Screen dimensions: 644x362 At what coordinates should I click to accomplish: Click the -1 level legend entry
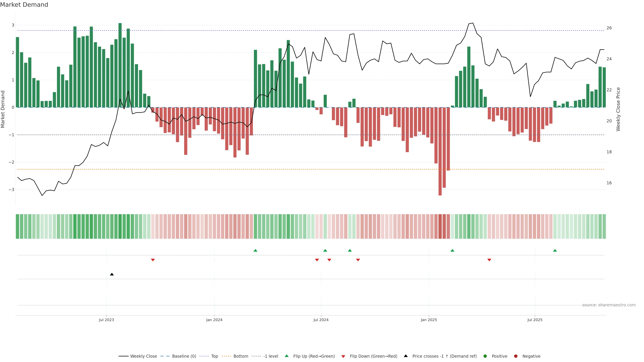(271, 356)
